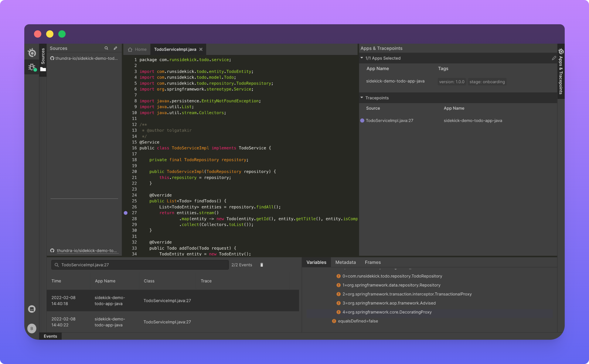
Task: Click the stage: onboarding tag
Action: pos(487,82)
